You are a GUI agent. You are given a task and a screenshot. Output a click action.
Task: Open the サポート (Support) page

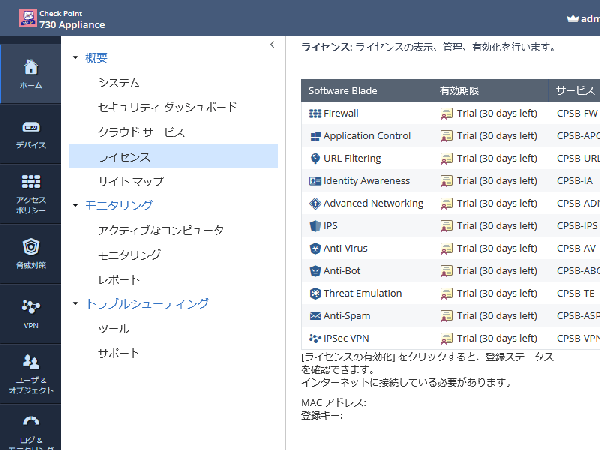(x=119, y=353)
